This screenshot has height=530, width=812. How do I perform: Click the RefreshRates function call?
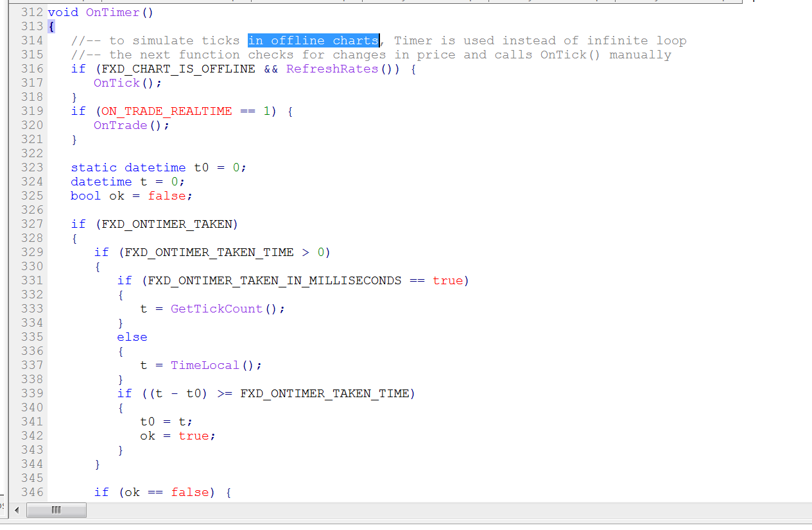click(x=333, y=69)
